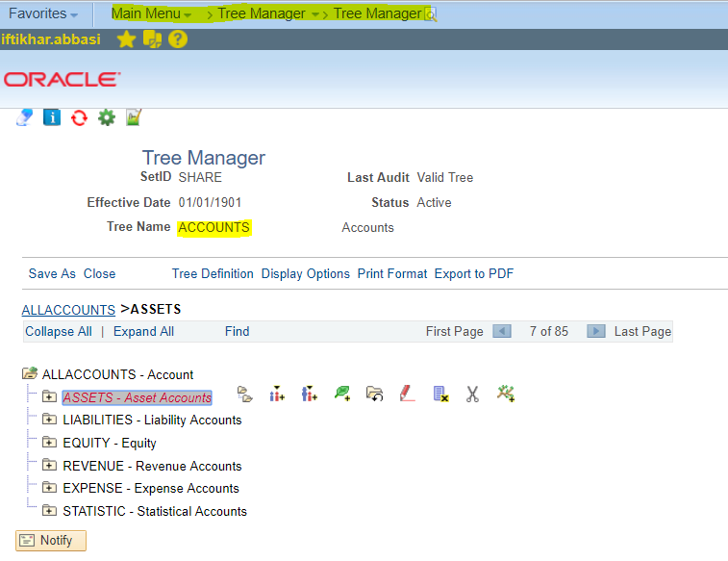
Task: Click Save As link
Action: click(52, 273)
